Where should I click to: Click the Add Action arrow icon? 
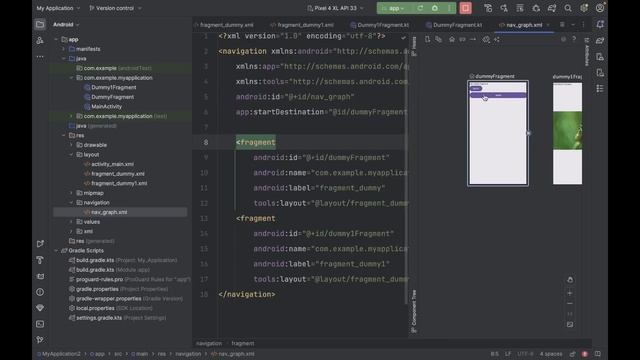coord(473,40)
